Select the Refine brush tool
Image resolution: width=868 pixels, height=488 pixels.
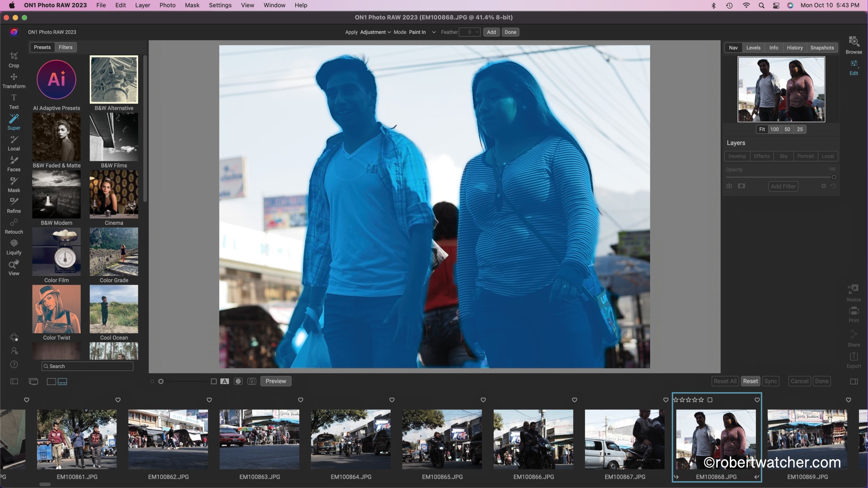tap(14, 205)
